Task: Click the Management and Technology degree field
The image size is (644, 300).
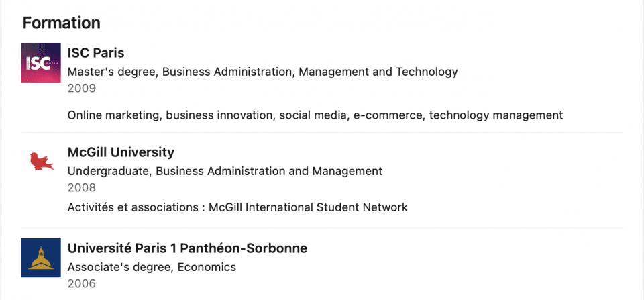Action: (x=378, y=72)
